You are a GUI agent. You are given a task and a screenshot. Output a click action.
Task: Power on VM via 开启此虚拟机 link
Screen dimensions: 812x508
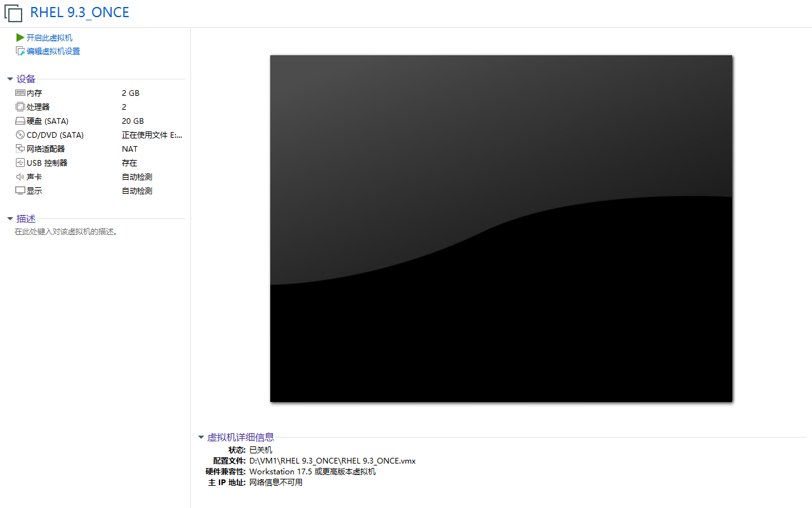49,37
